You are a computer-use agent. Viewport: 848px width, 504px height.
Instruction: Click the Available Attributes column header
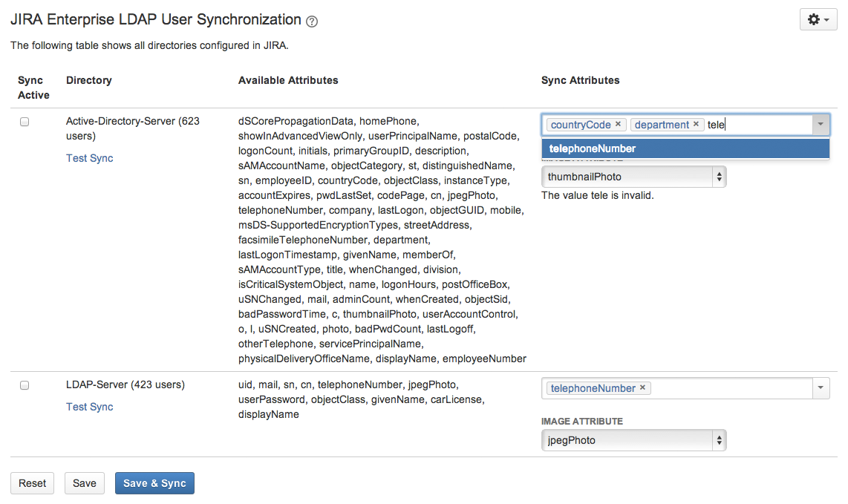click(x=288, y=80)
